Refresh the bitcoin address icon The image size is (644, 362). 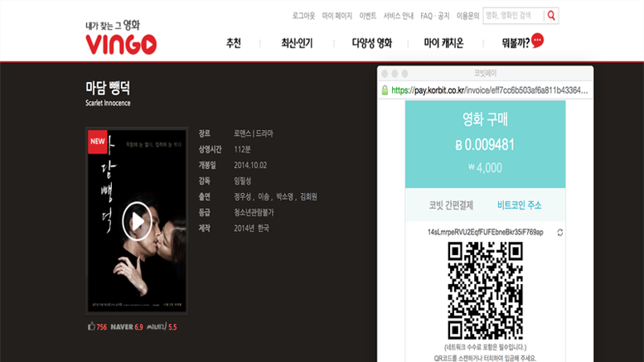(x=559, y=233)
